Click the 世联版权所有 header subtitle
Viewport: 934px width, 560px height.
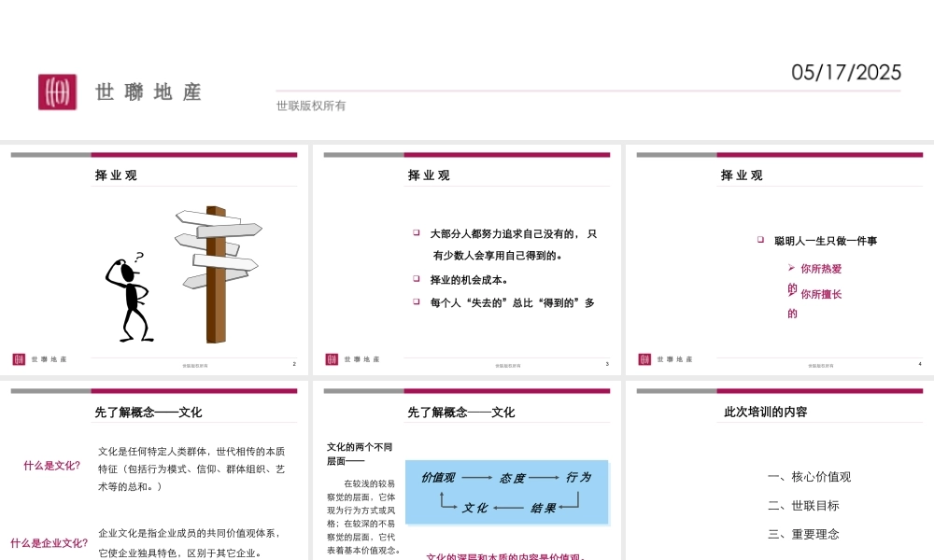click(x=311, y=105)
